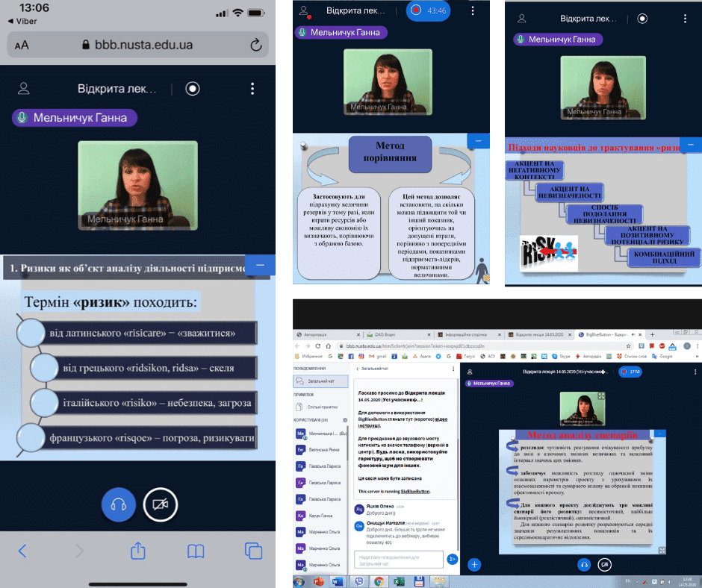The width and height of the screenshot is (702, 588).
Task: Tap webcam video in top-middle screenshot
Action: [x=388, y=82]
